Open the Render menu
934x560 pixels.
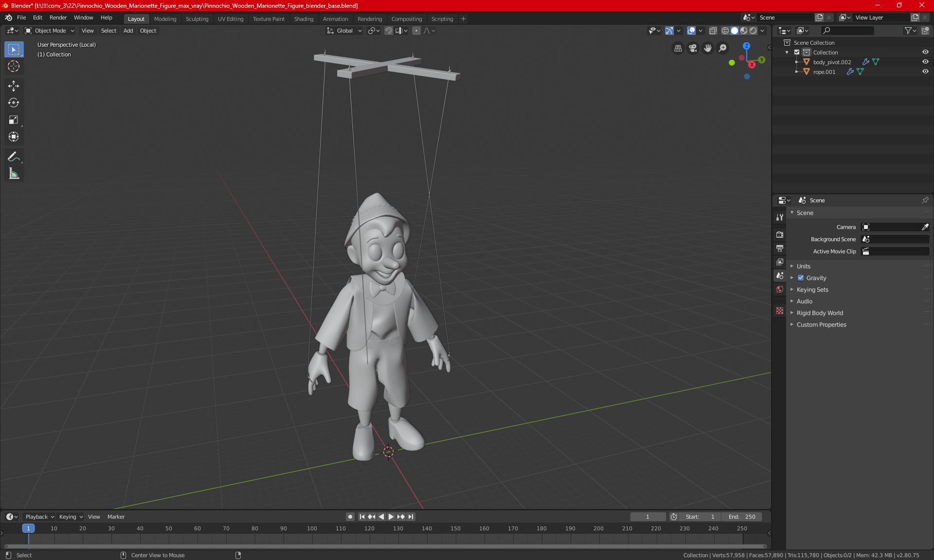point(58,17)
